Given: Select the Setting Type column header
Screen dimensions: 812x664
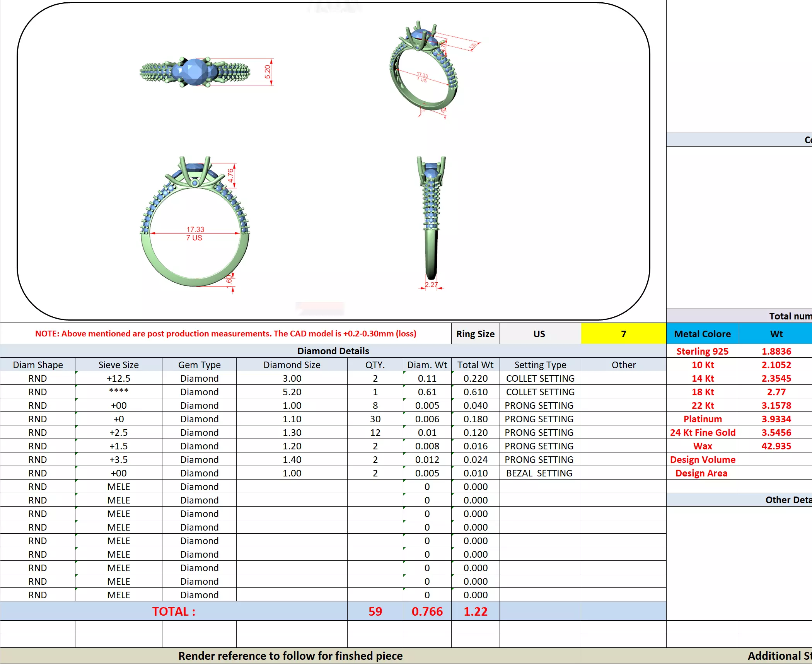Looking at the screenshot, I should [540, 365].
